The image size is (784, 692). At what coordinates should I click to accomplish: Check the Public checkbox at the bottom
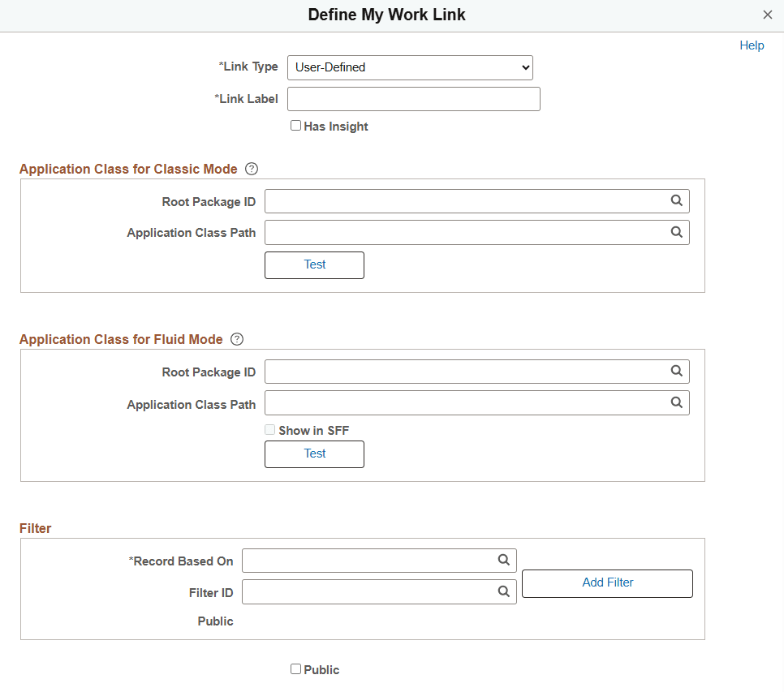[296, 668]
